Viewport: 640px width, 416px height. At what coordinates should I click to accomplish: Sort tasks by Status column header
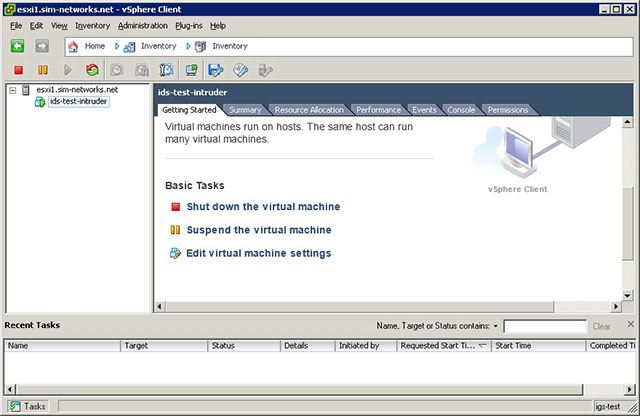click(x=244, y=346)
